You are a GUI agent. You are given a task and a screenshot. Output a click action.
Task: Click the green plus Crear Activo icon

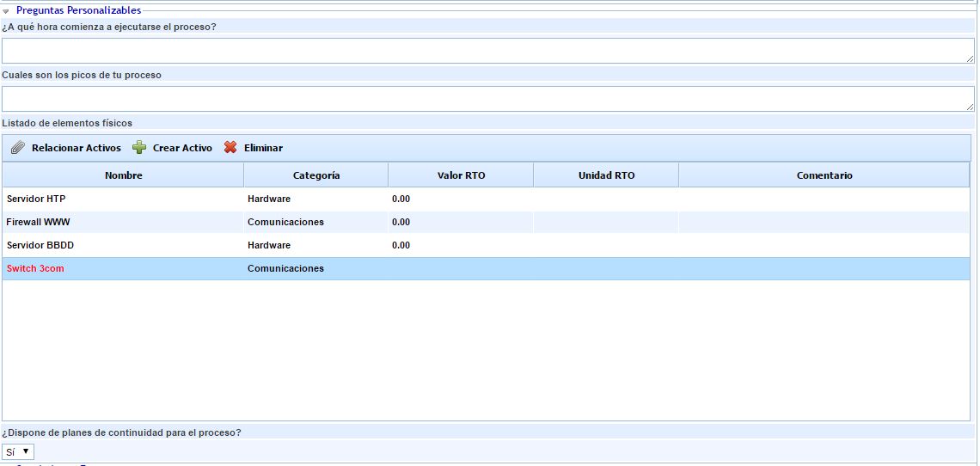pyautogui.click(x=139, y=148)
